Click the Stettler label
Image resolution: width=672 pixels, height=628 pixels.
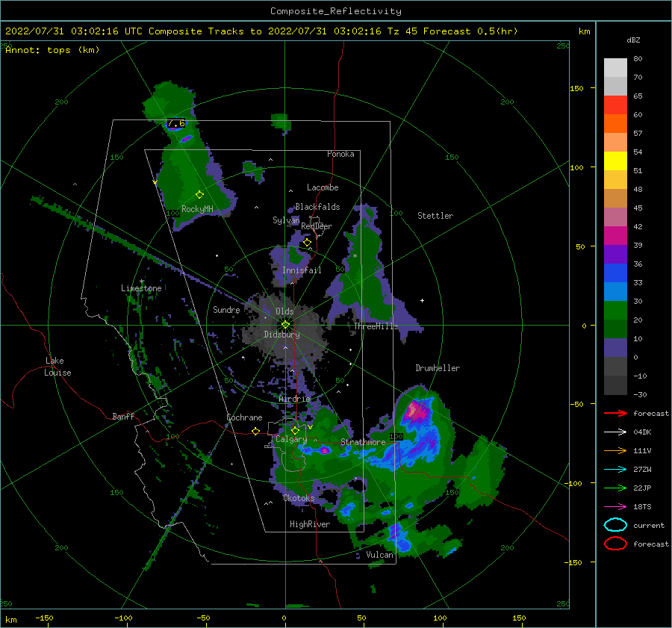[x=435, y=216]
